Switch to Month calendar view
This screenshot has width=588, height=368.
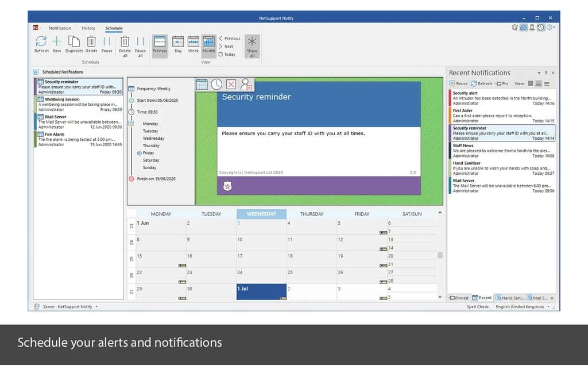click(208, 45)
